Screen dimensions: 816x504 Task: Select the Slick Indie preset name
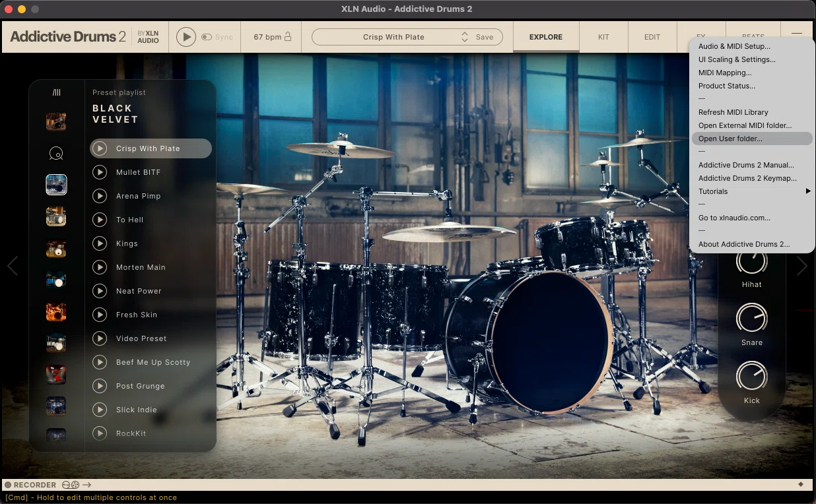pos(137,410)
